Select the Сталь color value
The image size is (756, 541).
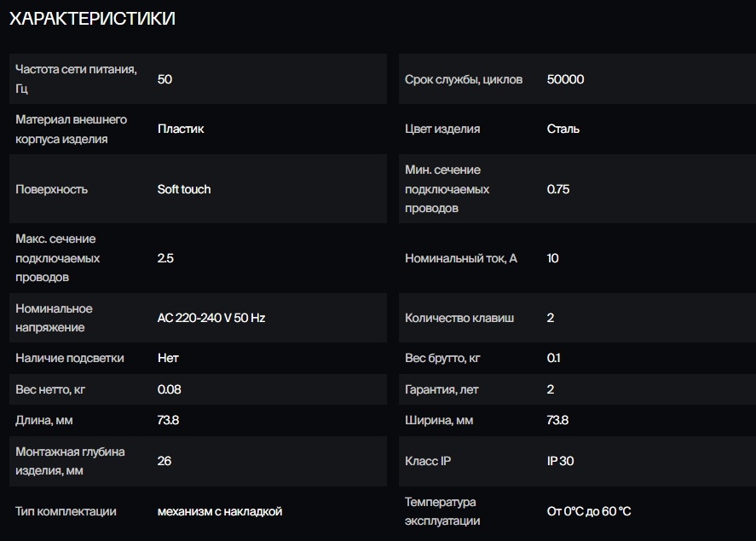pyautogui.click(x=563, y=129)
